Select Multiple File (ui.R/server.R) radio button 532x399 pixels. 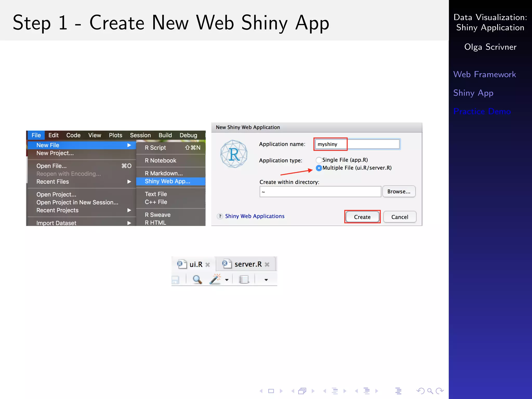coord(319,168)
